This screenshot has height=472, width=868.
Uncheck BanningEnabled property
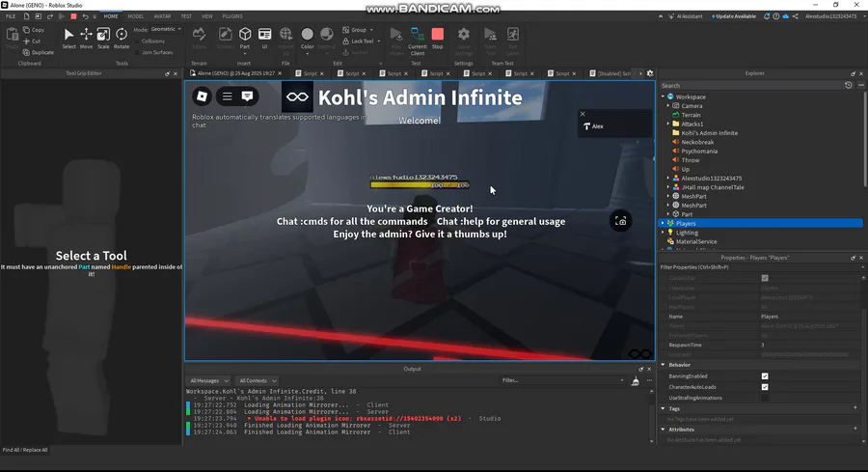[x=765, y=375]
